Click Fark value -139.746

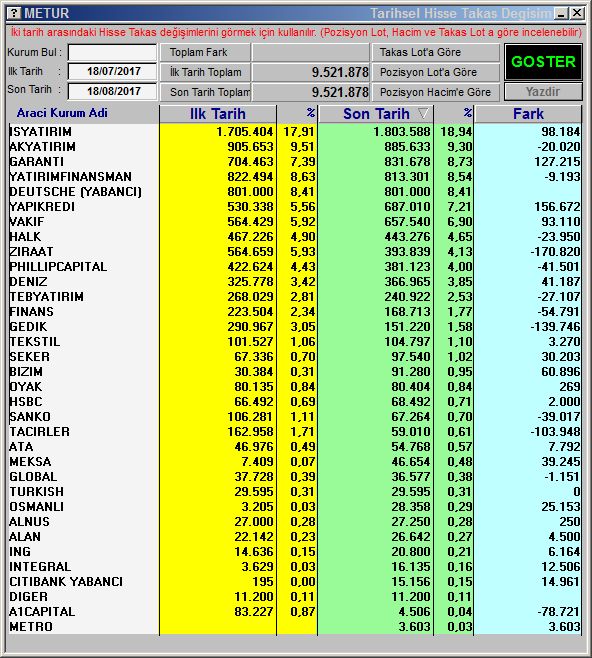tap(555, 327)
